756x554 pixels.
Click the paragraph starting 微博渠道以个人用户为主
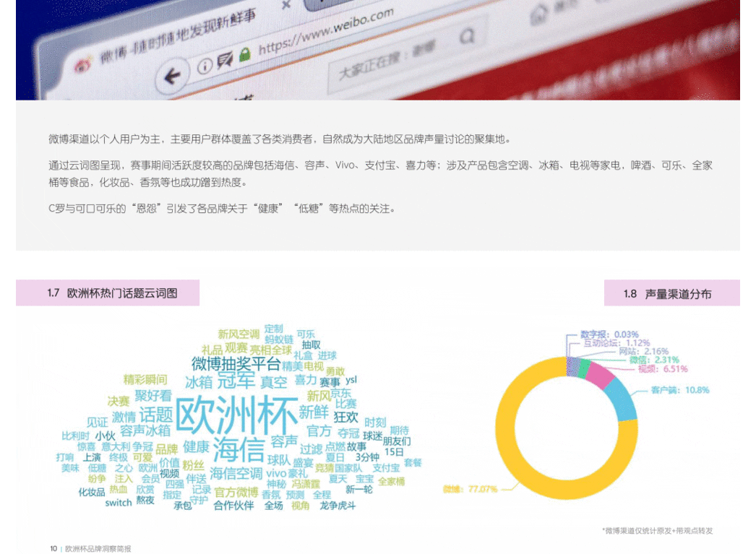pyautogui.click(x=280, y=139)
